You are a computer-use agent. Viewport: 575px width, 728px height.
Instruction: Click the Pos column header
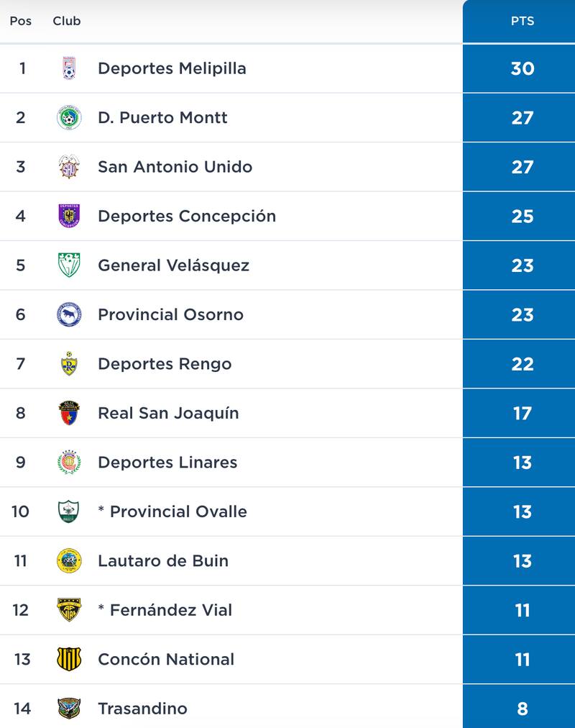click(x=19, y=21)
